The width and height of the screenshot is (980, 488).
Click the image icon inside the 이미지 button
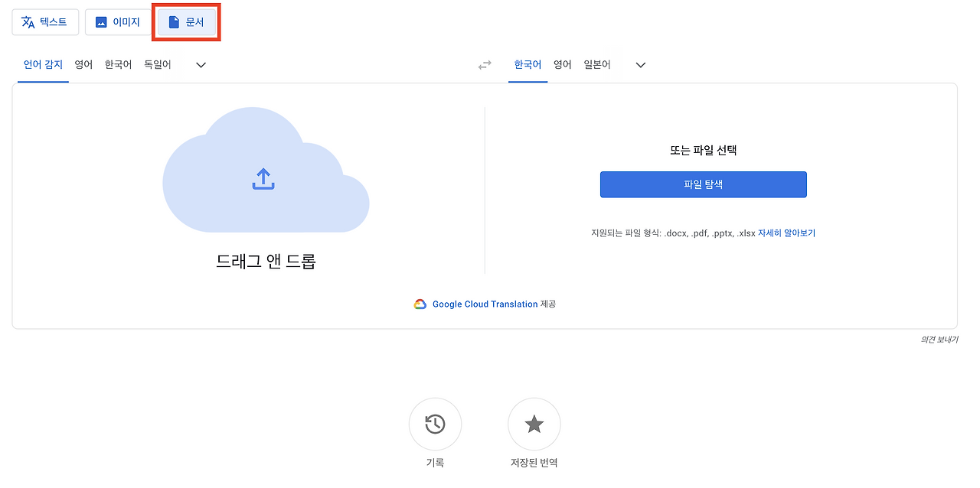pyautogui.click(x=102, y=22)
